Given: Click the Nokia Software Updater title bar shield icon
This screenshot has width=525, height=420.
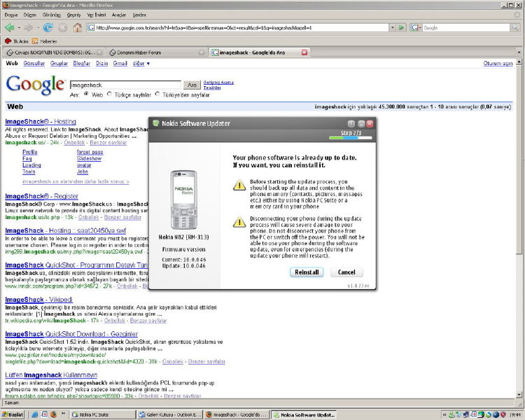Looking at the screenshot, I should coord(155,123).
